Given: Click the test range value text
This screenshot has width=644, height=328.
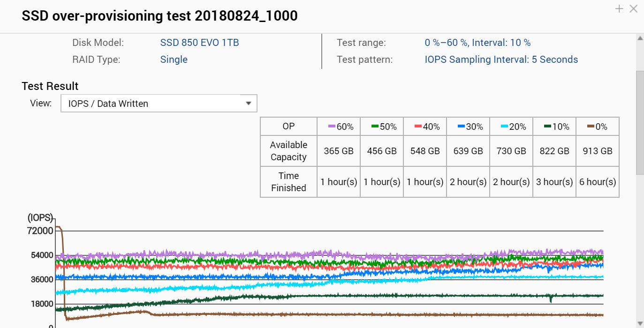Looking at the screenshot, I should [477, 43].
